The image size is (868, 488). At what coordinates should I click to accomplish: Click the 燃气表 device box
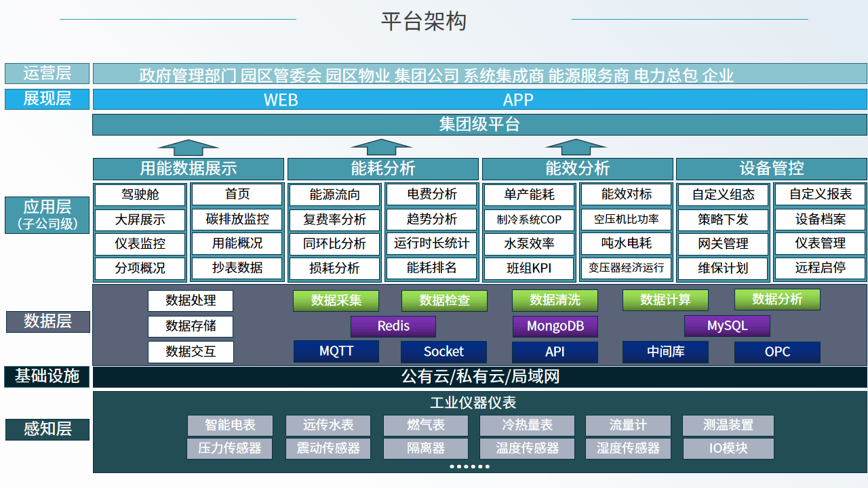click(426, 426)
